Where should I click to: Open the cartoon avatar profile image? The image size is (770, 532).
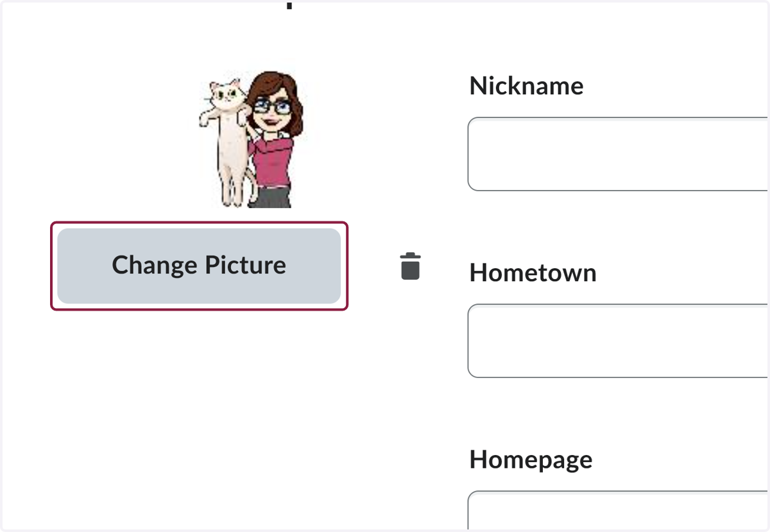tap(252, 139)
